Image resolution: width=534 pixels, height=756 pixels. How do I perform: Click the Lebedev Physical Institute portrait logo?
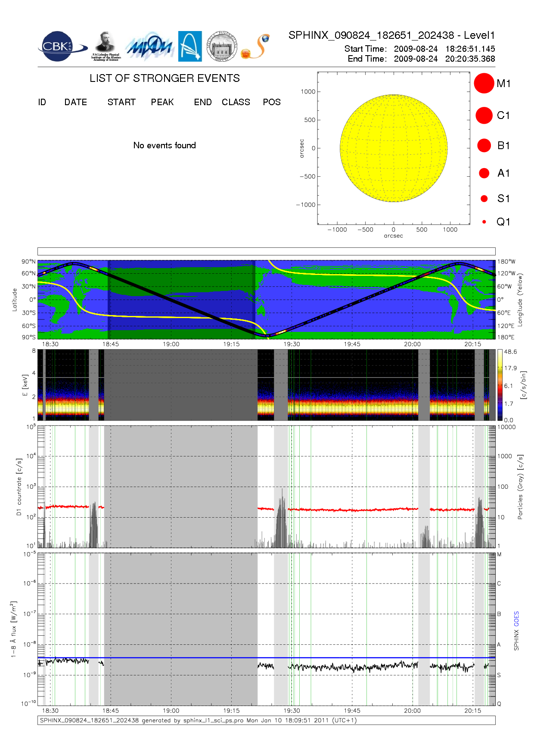tap(106, 47)
